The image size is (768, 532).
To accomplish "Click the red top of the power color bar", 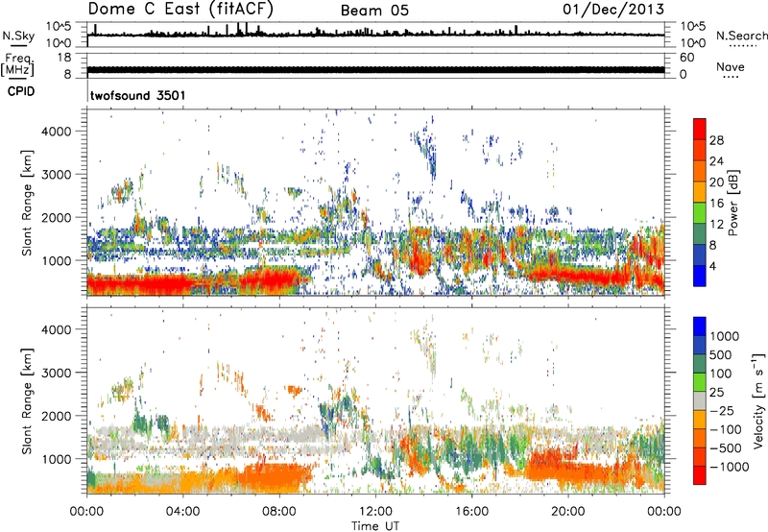I will tap(700, 129).
